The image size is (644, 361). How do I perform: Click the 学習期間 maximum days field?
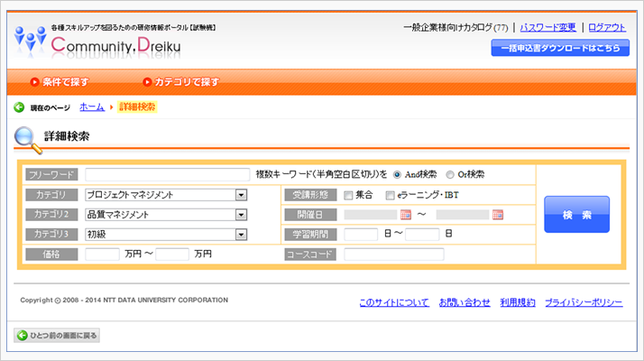[422, 235]
